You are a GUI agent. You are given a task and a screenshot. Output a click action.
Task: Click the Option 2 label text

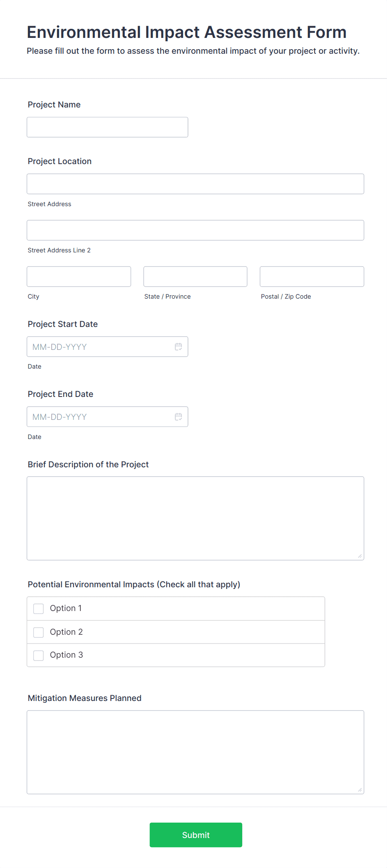[x=66, y=632]
